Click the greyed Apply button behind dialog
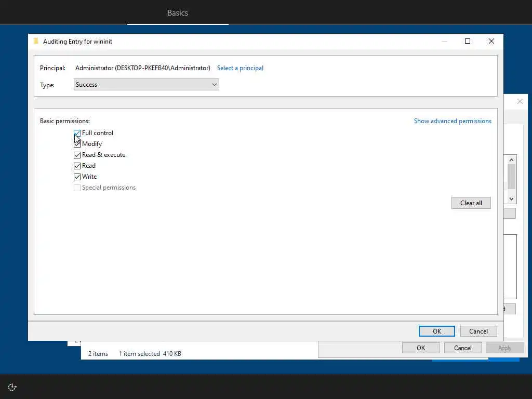 (505, 348)
